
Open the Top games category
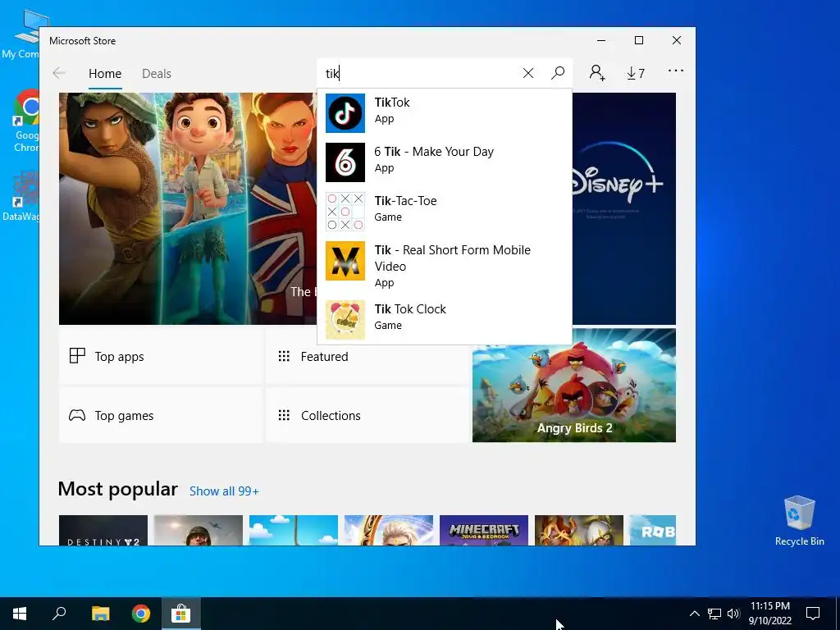[x=160, y=415]
